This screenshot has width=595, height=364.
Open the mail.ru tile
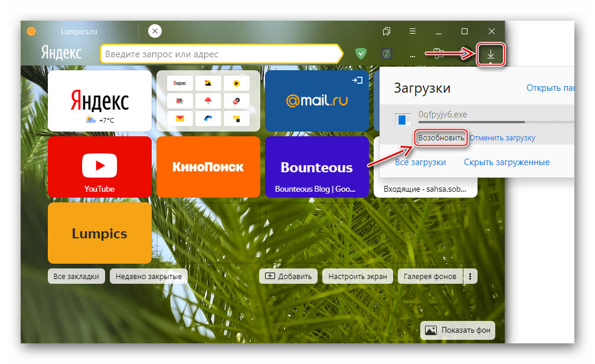317,101
